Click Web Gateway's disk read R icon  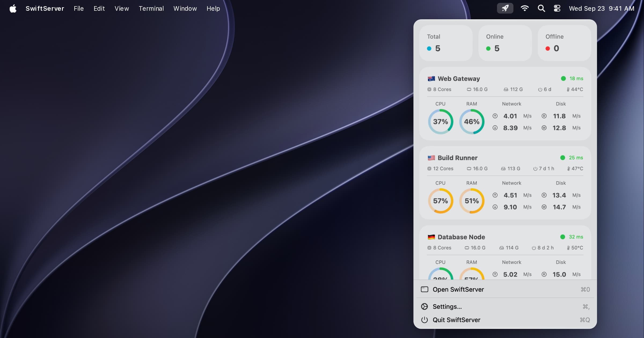[x=544, y=116]
